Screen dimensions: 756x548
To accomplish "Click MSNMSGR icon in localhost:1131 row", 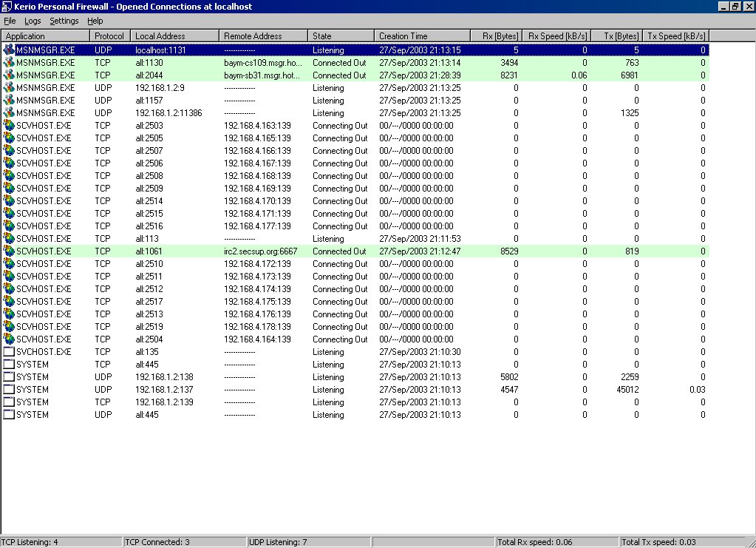I will pos(9,50).
